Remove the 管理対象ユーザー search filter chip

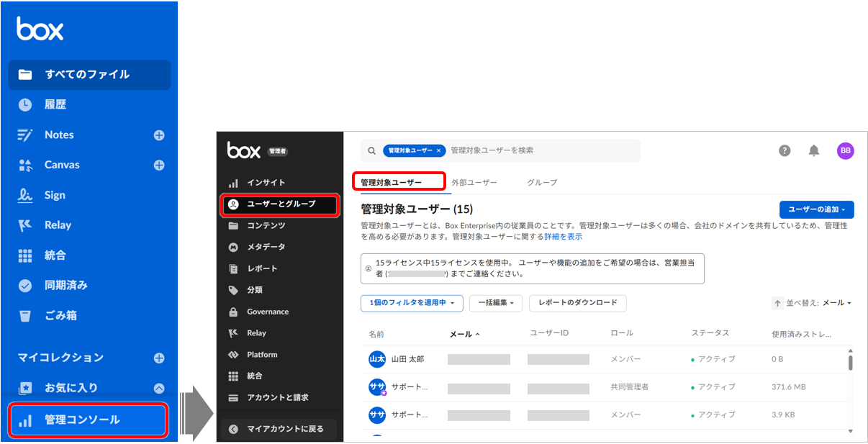tap(439, 150)
